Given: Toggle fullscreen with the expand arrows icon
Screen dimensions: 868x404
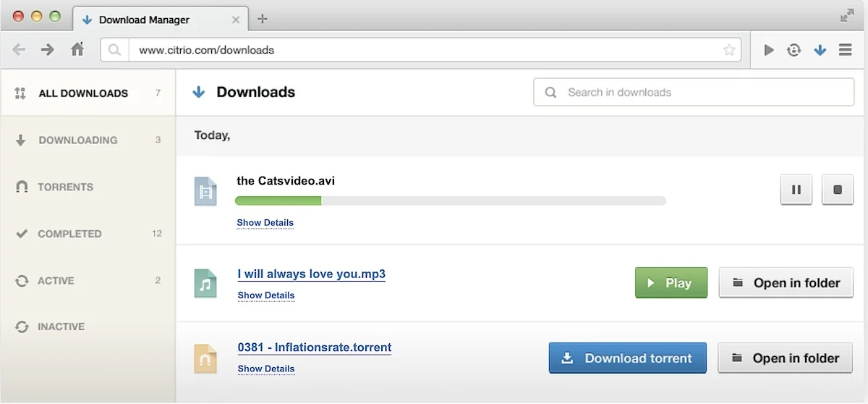Looking at the screenshot, I should click(847, 15).
